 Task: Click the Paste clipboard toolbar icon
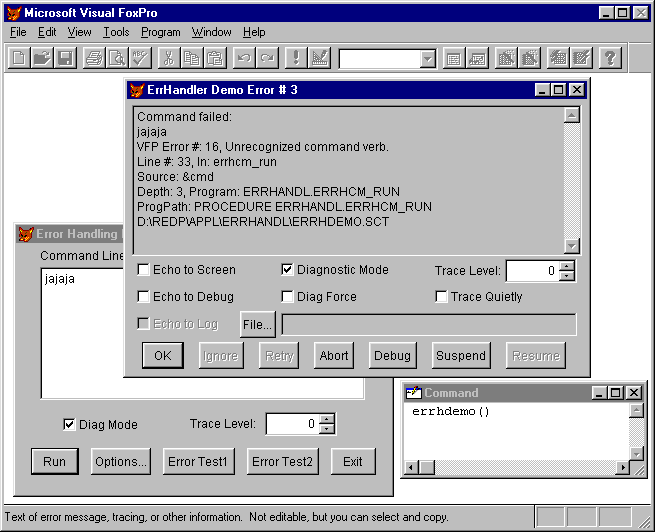tap(215, 58)
